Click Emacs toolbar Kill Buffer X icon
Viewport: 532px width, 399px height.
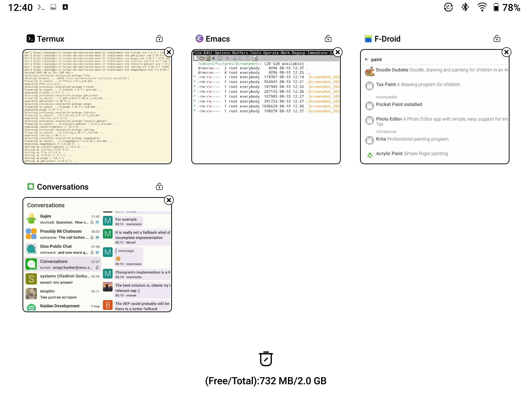tap(213, 58)
